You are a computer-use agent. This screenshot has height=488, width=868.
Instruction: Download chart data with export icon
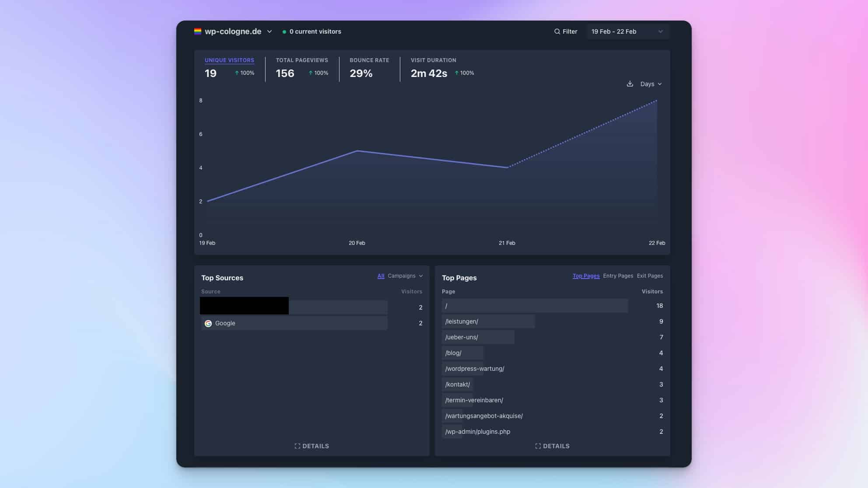coord(630,84)
